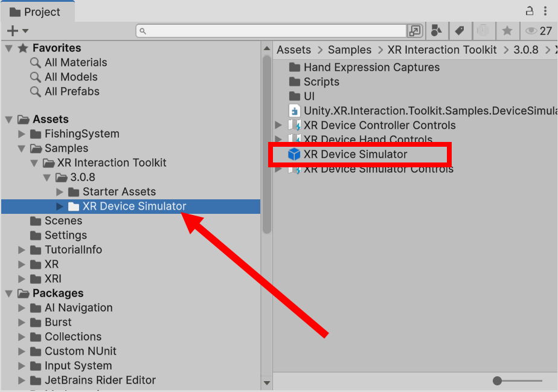The width and height of the screenshot is (558, 392).
Task: Select the FishingSystem folder
Action: (x=75, y=134)
